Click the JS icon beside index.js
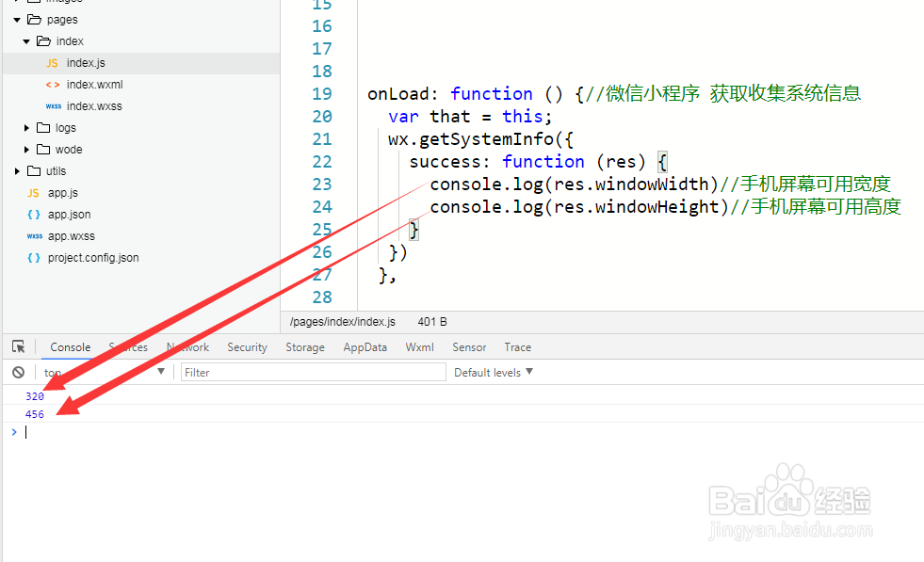The width and height of the screenshot is (924, 562). 52,63
